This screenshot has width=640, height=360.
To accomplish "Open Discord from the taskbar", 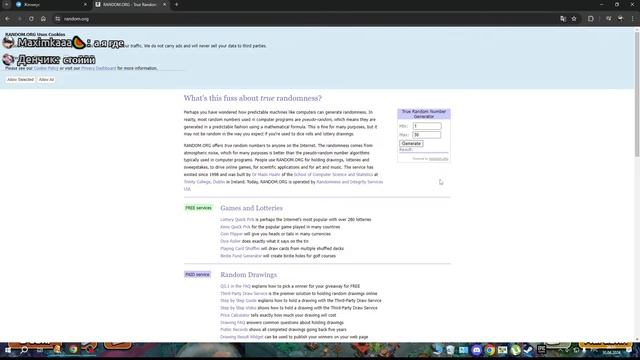I will coord(476,350).
